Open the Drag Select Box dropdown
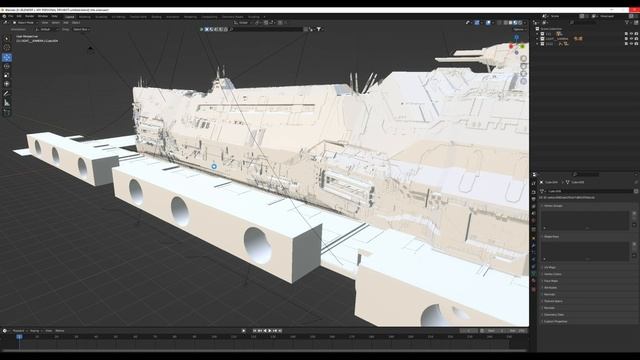The image size is (640, 360). (x=81, y=29)
